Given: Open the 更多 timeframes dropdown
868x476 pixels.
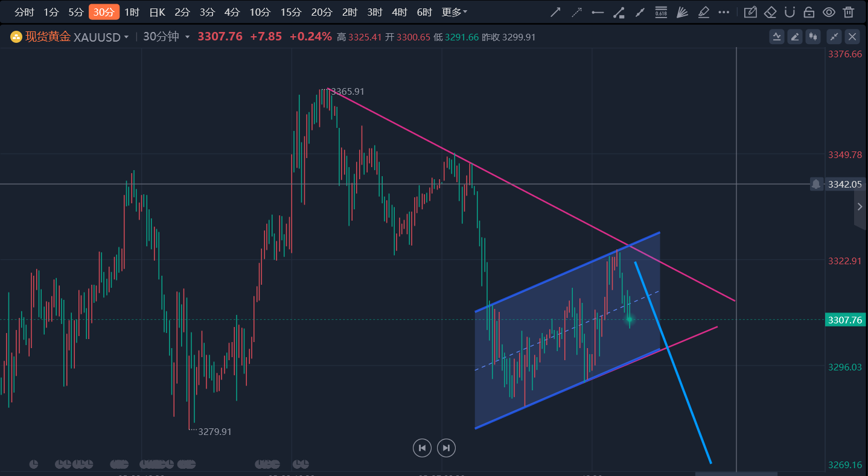Looking at the screenshot, I should 455,12.
